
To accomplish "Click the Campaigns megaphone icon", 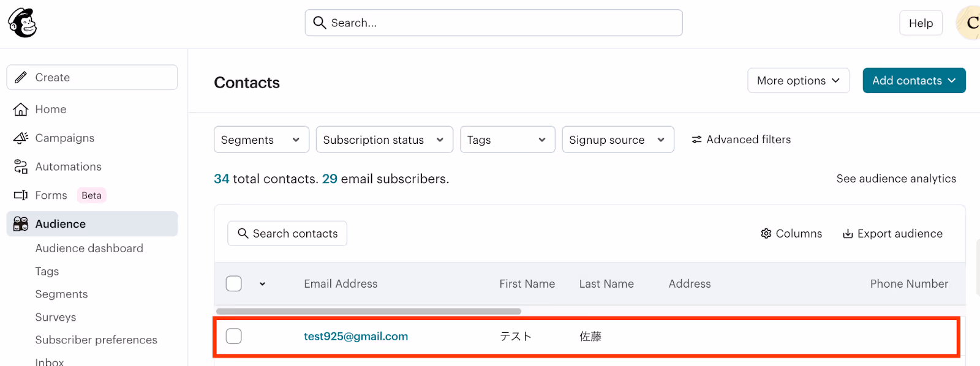I will (x=21, y=138).
